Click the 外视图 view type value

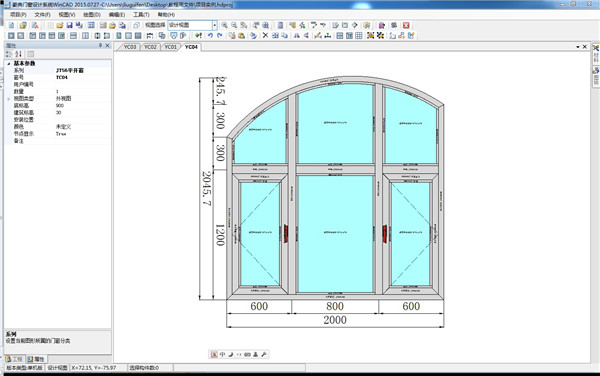point(83,99)
